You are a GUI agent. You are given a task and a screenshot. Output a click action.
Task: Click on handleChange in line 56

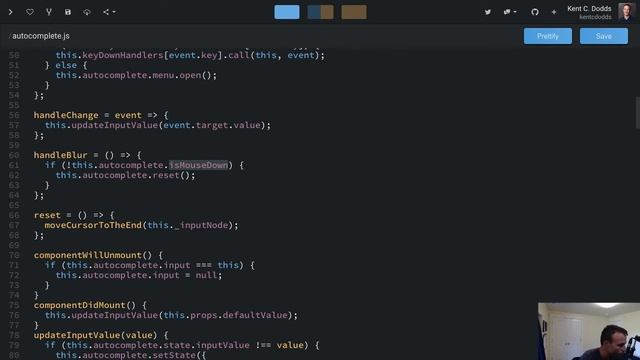pos(66,115)
